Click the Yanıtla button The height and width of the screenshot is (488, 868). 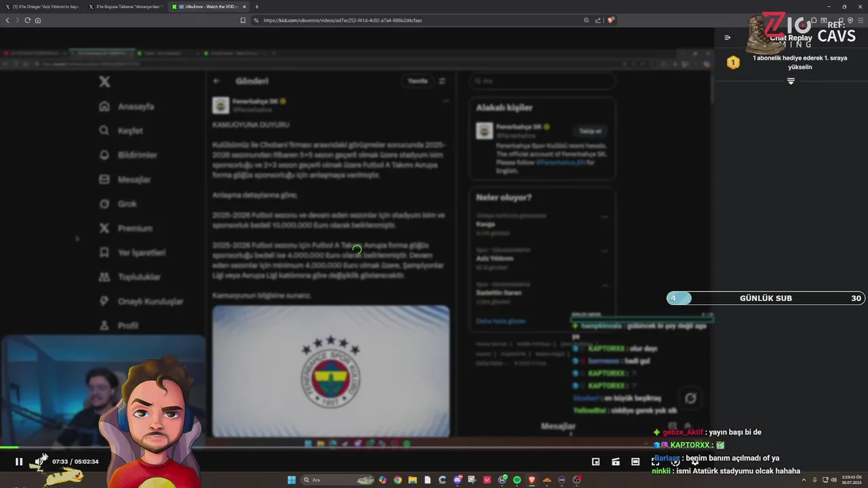[418, 81]
